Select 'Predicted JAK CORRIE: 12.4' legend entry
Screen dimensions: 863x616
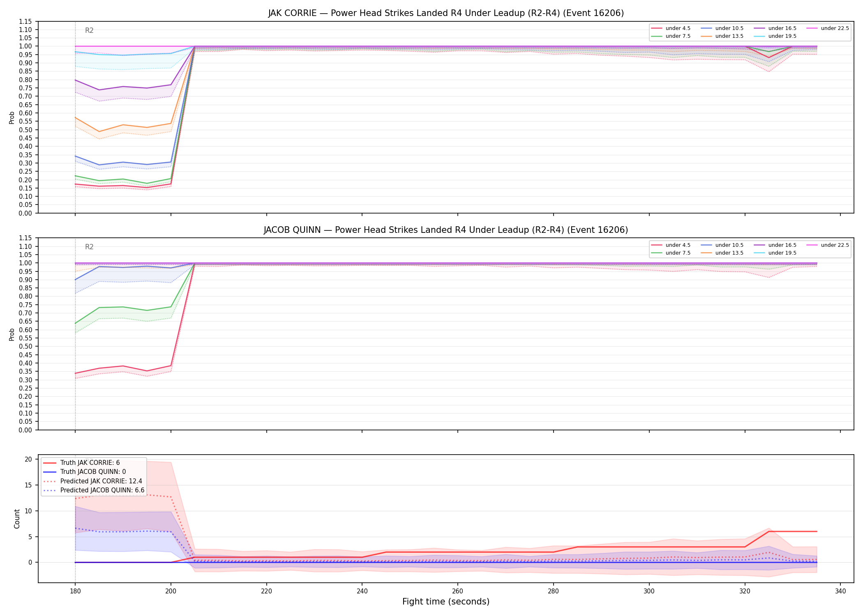coord(92,481)
